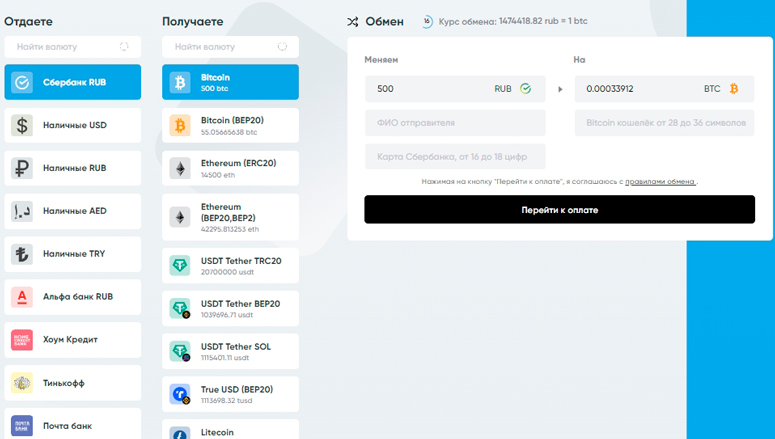Click the arrow between exchange amount fields
775x439 pixels.
point(560,89)
